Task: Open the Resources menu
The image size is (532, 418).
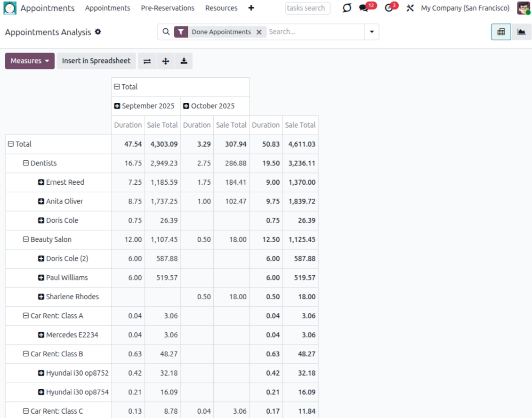Action: coord(221,8)
